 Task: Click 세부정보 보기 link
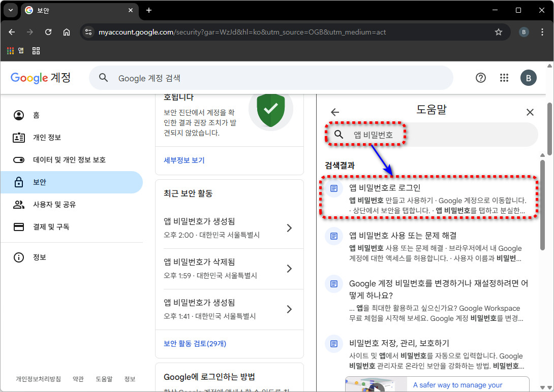click(184, 160)
